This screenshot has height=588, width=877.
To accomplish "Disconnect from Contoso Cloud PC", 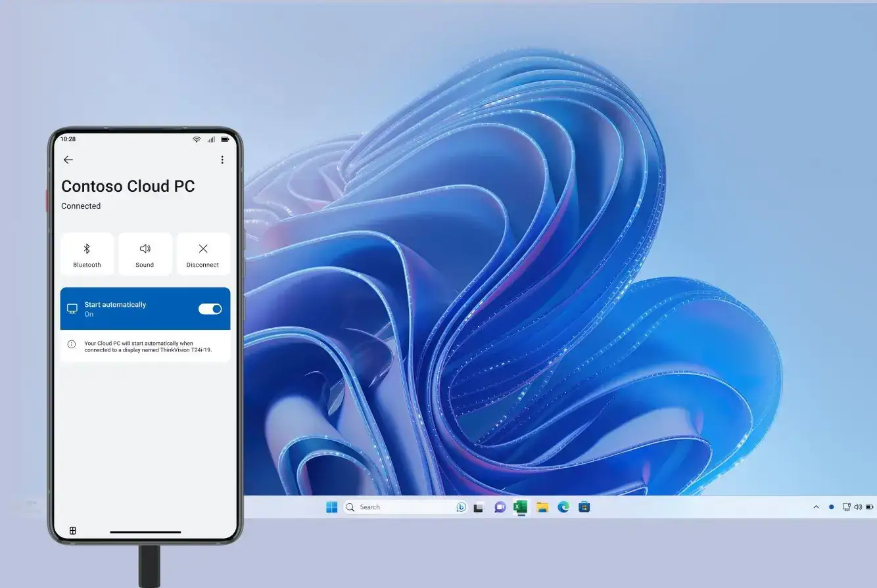I will (x=202, y=254).
